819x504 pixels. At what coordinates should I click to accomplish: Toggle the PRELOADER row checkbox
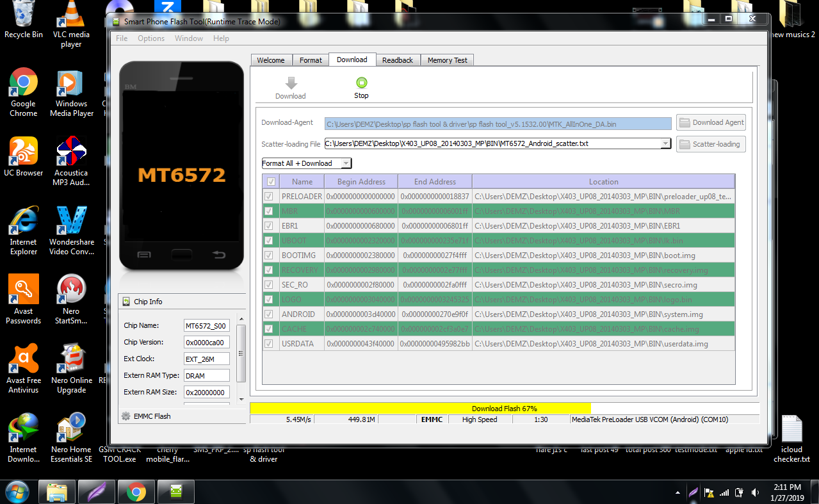click(270, 197)
